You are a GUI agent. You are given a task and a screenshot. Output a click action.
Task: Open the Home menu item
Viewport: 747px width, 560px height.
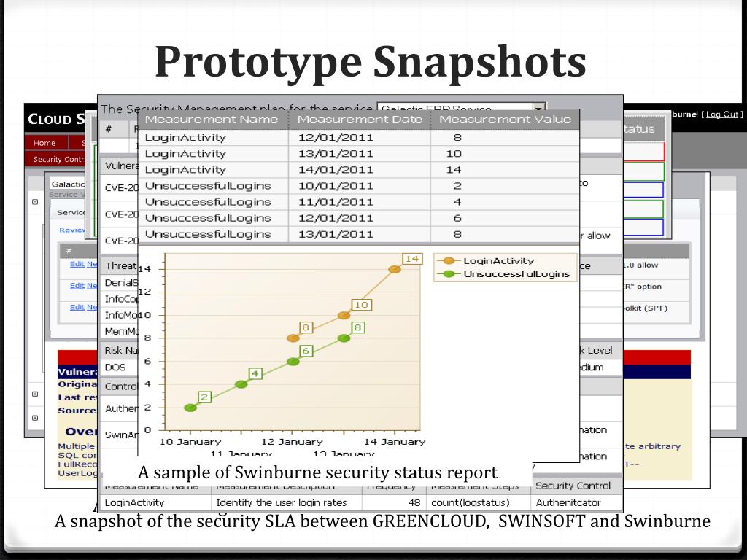click(x=44, y=143)
